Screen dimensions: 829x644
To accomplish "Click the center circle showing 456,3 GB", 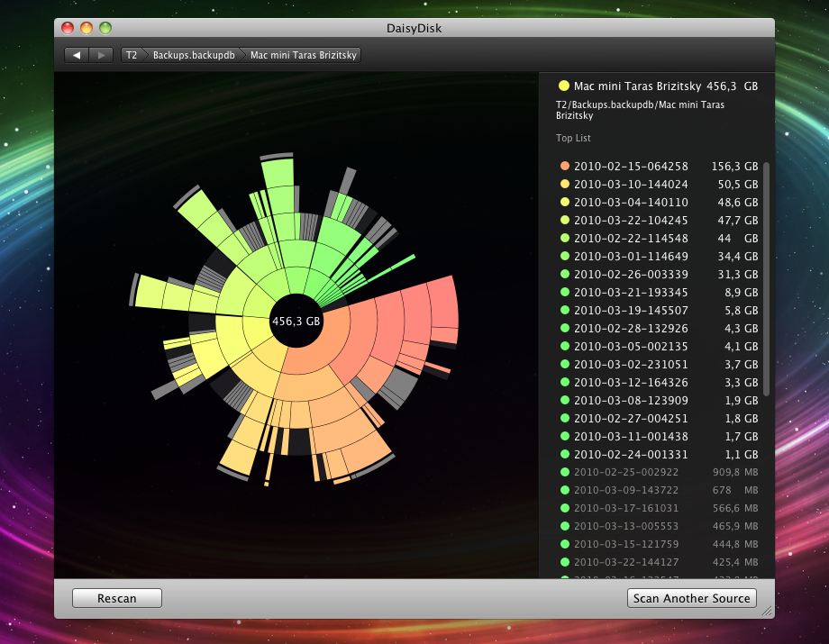I will 297,320.
